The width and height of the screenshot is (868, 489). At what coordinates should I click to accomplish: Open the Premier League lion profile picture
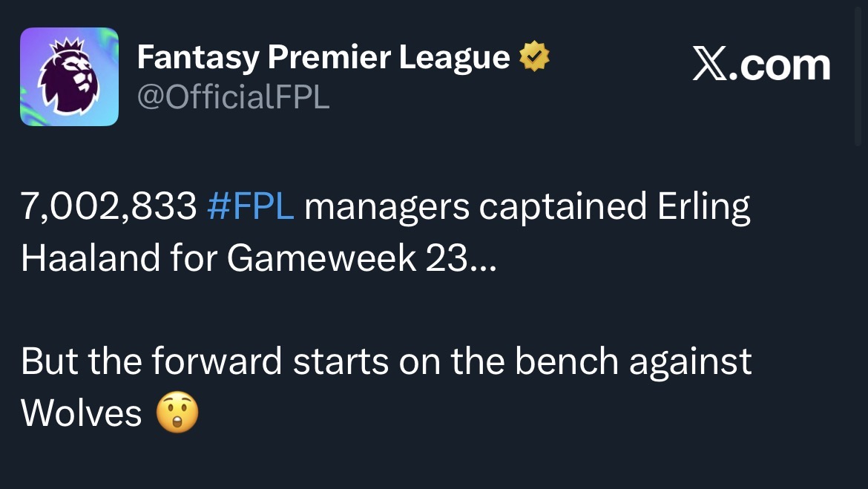[x=69, y=76]
